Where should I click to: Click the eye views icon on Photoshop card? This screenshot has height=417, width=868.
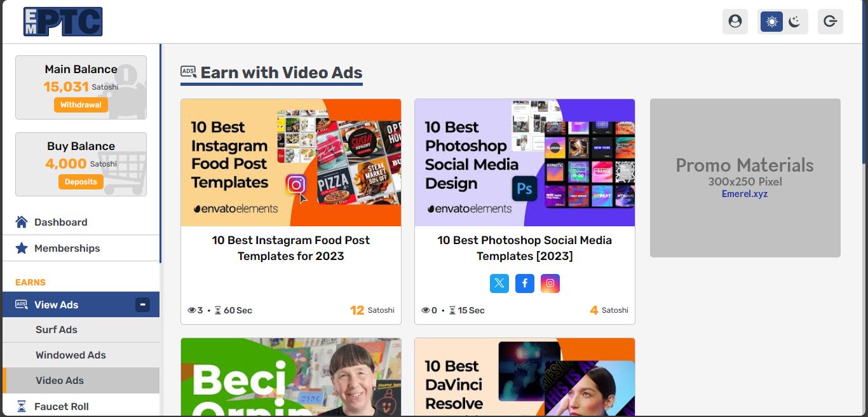(x=426, y=310)
